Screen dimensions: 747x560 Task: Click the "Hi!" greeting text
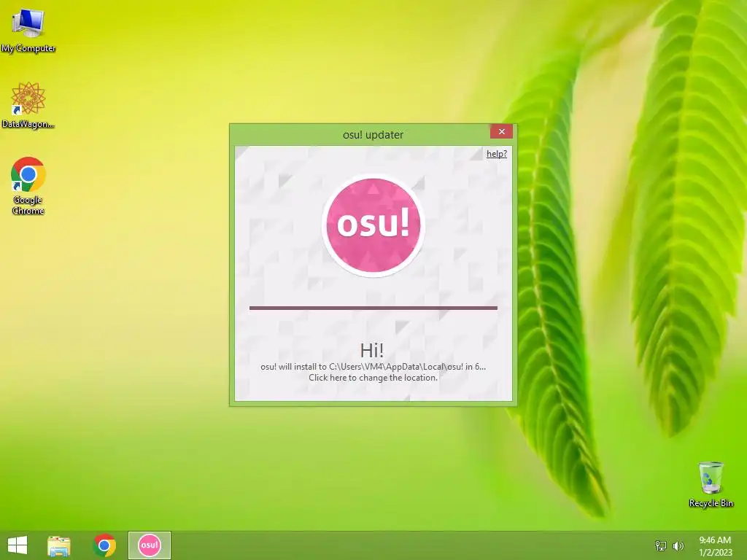(371, 351)
